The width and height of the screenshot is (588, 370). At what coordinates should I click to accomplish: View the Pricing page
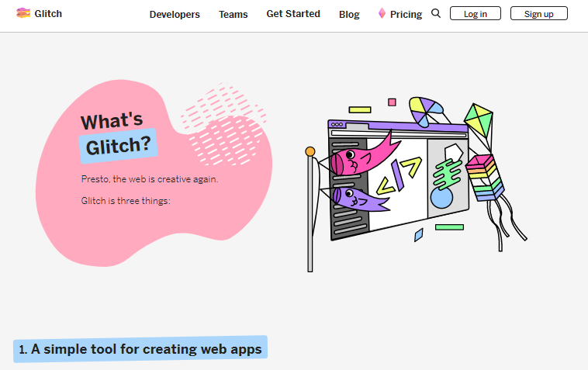pos(406,14)
